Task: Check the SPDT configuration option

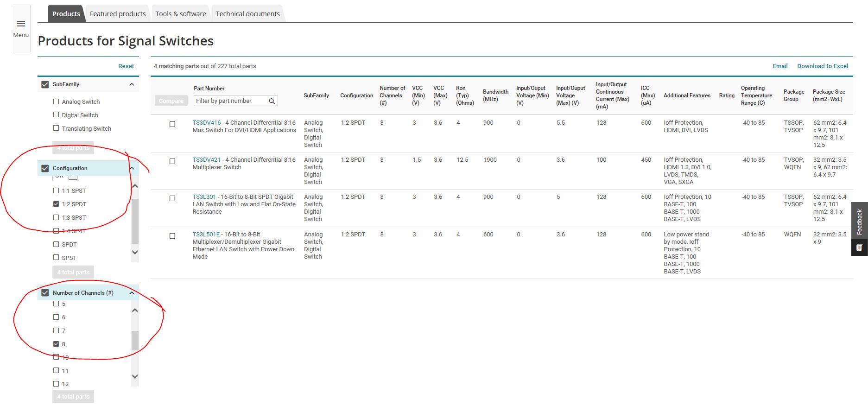Action: [x=56, y=244]
